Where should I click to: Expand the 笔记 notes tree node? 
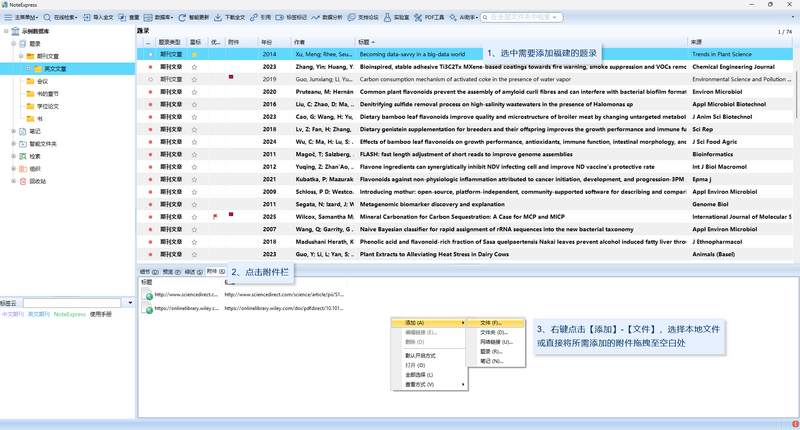click(14, 131)
